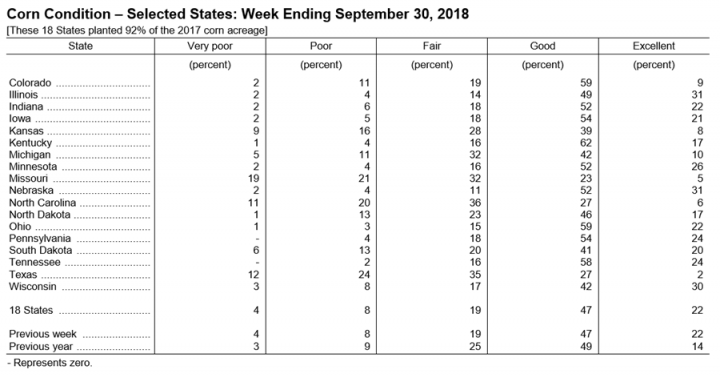
Task: Click the North Carolina row label
Action: point(43,203)
